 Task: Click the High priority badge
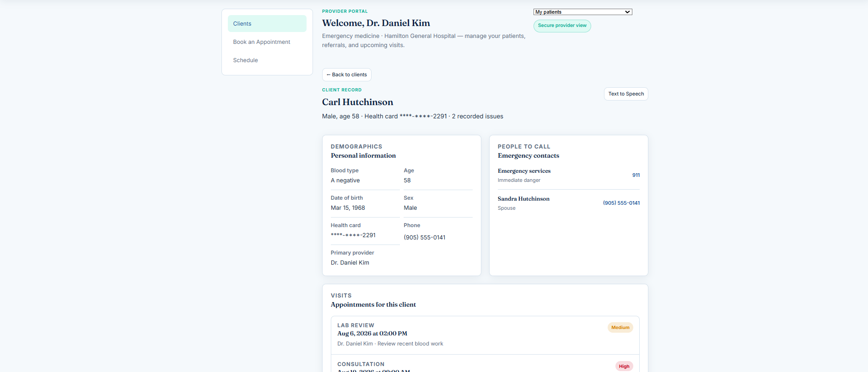624,367
